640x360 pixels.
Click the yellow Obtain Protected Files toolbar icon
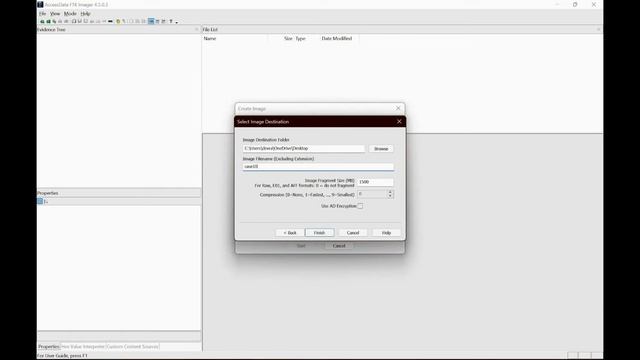tap(118, 21)
